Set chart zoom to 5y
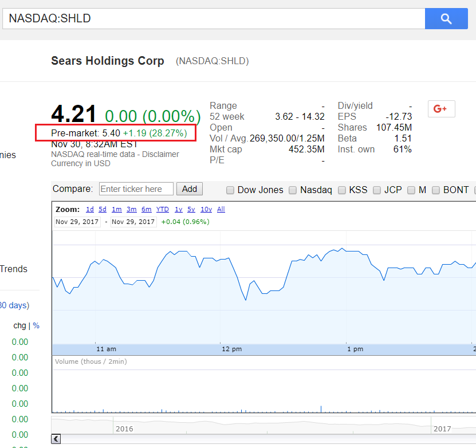476x448 pixels. click(x=191, y=209)
